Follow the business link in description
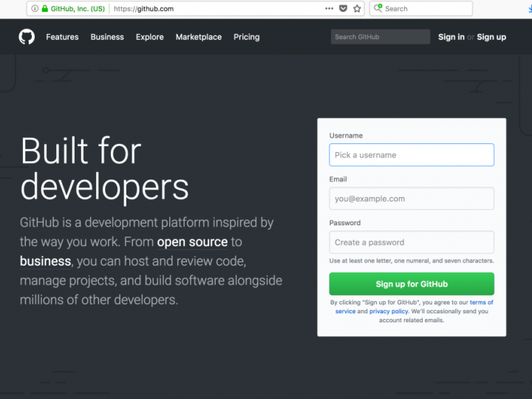 pos(45,262)
